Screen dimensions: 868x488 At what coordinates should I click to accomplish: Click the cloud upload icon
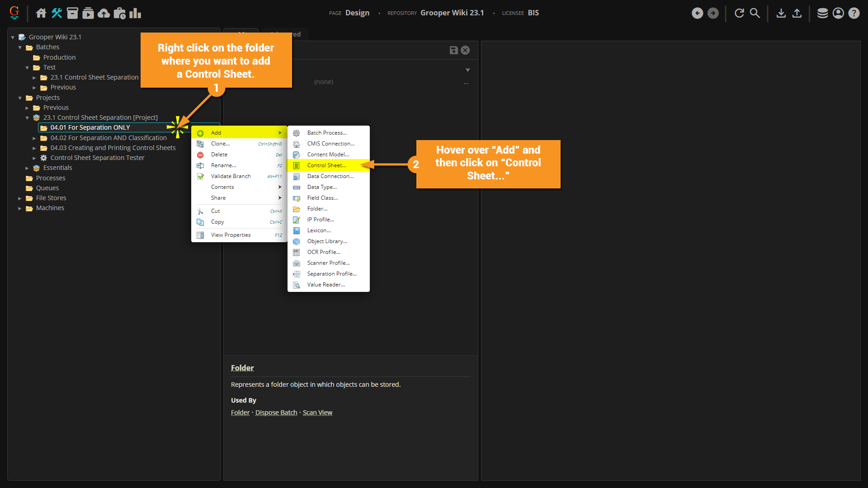(104, 13)
